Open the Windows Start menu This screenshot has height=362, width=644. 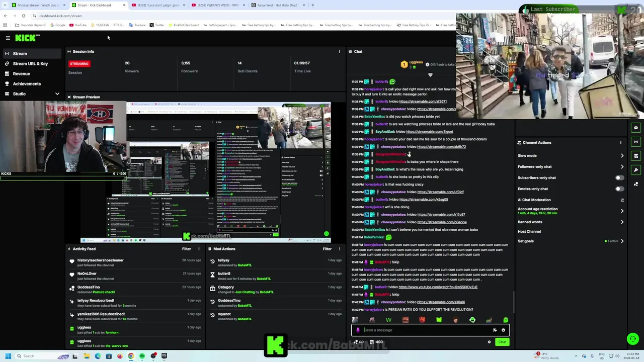point(8,356)
